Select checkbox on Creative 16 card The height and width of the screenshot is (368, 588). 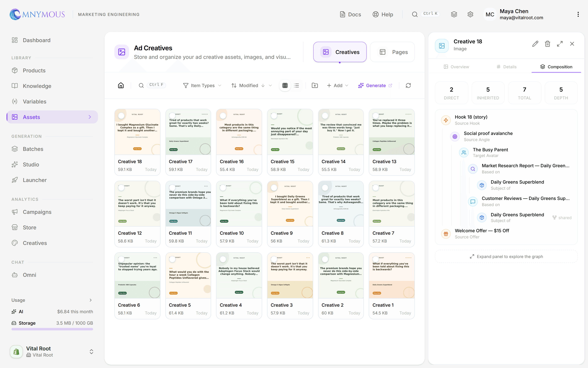click(223, 116)
